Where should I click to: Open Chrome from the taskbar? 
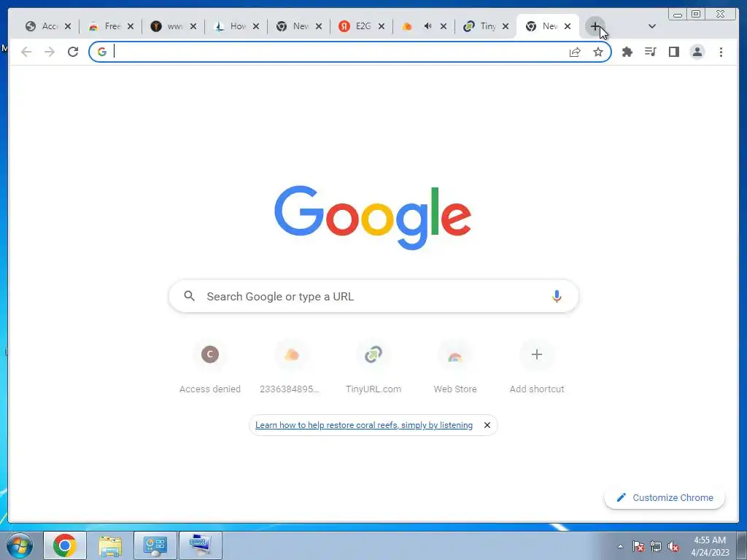[65, 545]
